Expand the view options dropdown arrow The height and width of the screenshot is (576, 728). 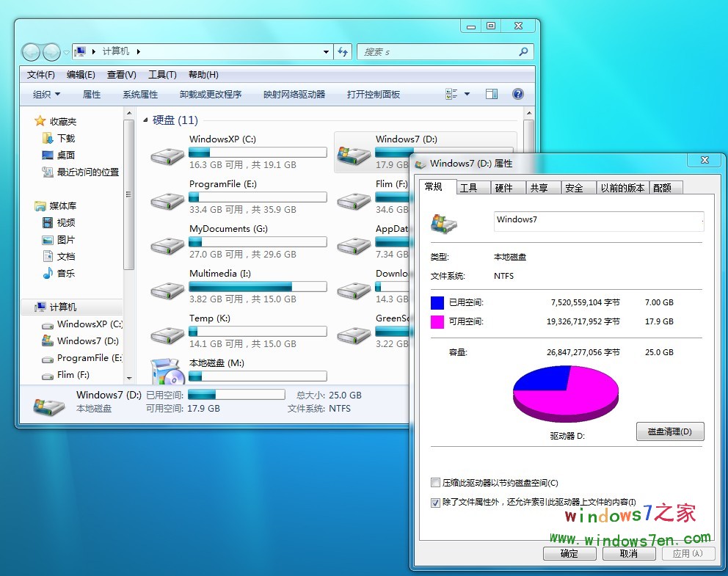467,94
